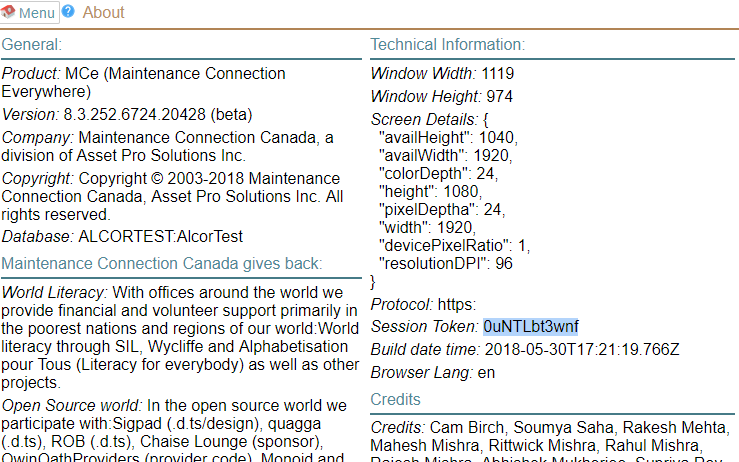Click the "colorDepth": 24 line
739x462 pixels.
point(438,173)
